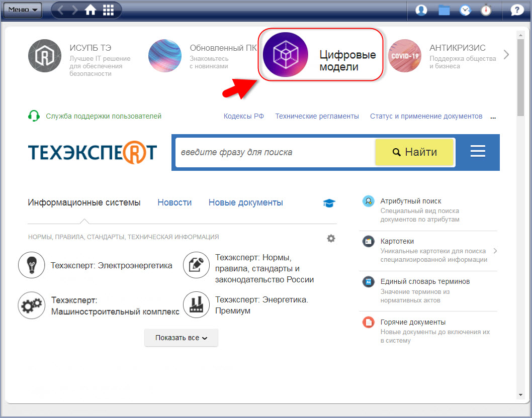
Task: Click the ТЕХЭКСПЕРТ logo
Action: 93,152
